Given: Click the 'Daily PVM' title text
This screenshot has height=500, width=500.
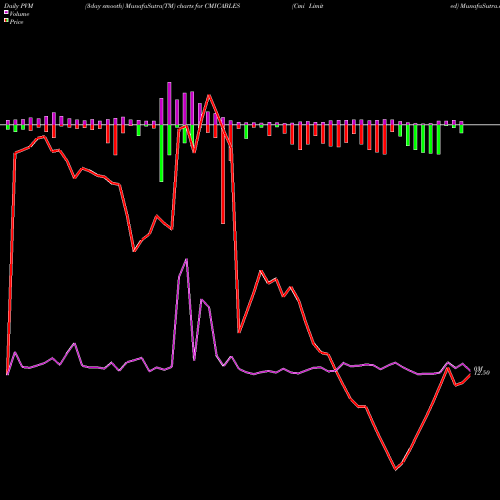Looking at the screenshot, I should tap(19, 6).
